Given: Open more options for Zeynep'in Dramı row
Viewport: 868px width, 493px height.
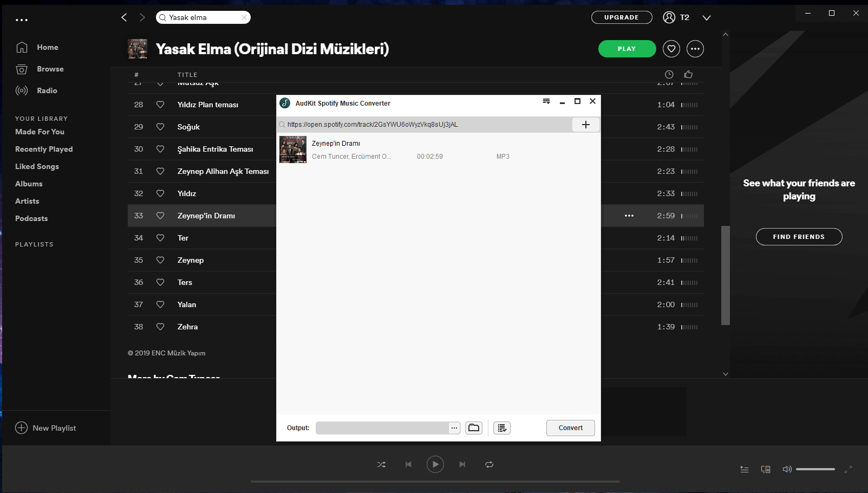Looking at the screenshot, I should [x=629, y=216].
